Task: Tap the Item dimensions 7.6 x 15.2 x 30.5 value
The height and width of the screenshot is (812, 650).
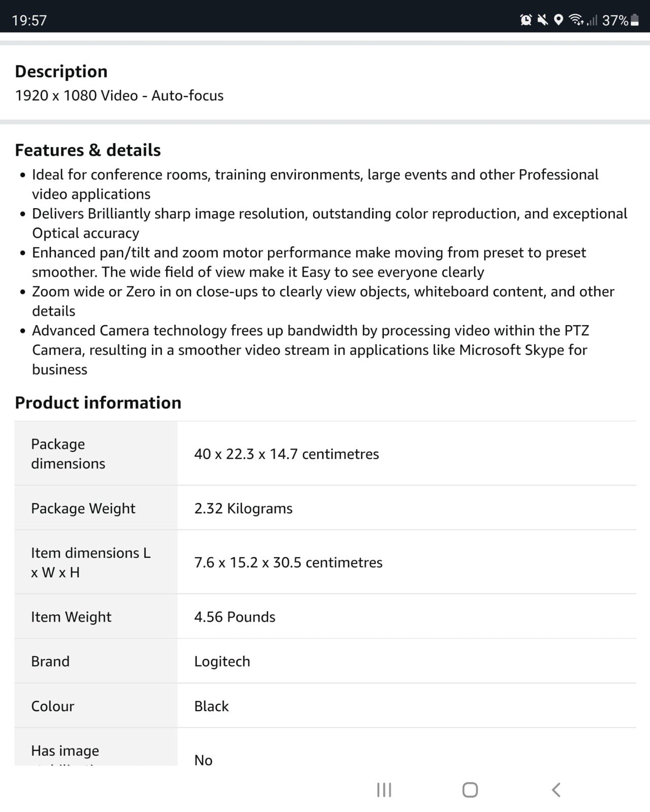Action: pyautogui.click(x=288, y=562)
